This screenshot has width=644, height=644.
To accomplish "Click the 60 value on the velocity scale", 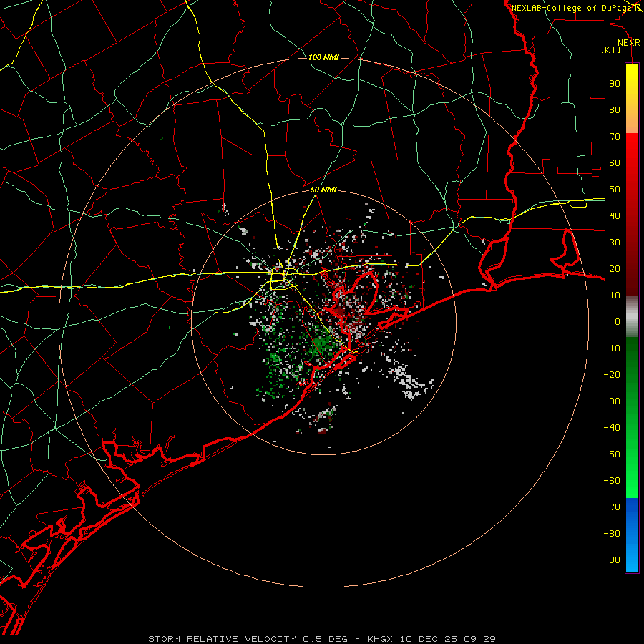I will [615, 163].
